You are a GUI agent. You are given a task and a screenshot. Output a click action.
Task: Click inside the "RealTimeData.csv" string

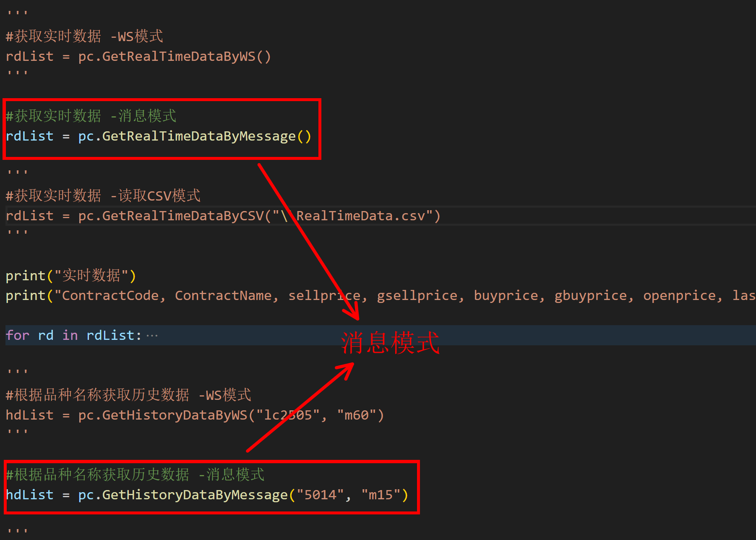coord(361,216)
